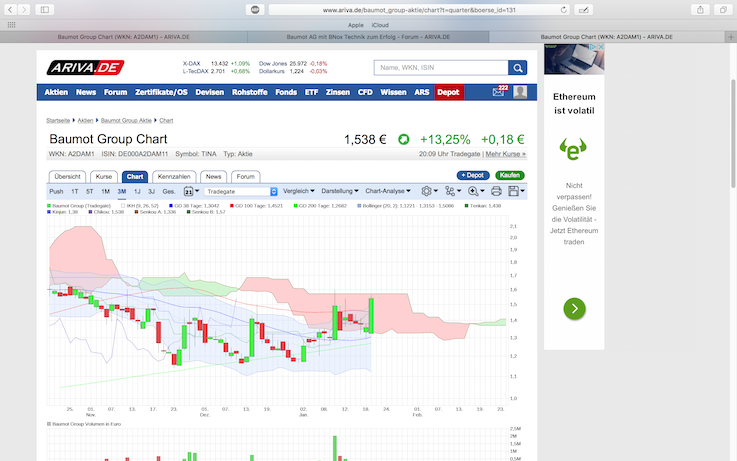Click the search magnifier button
The image size is (737, 461).
pos(517,68)
